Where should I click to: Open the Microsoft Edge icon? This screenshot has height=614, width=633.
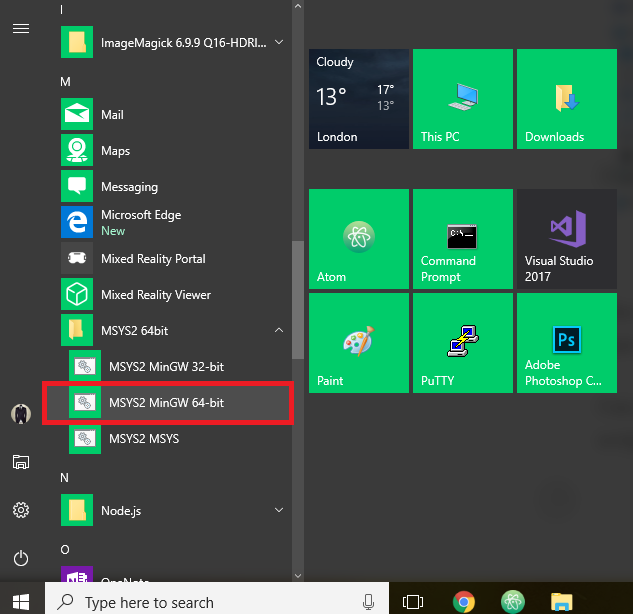(77, 222)
